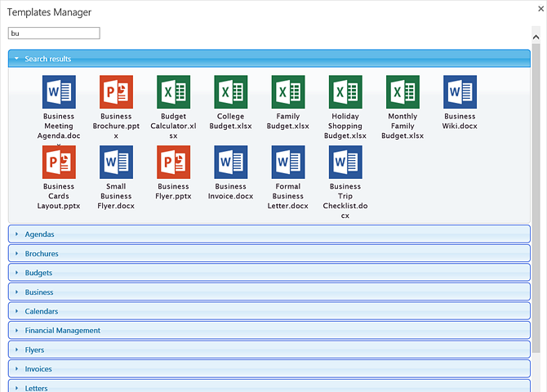Click the 'College Budget.xlsx' file name
This screenshot has height=392, width=547.
click(230, 121)
